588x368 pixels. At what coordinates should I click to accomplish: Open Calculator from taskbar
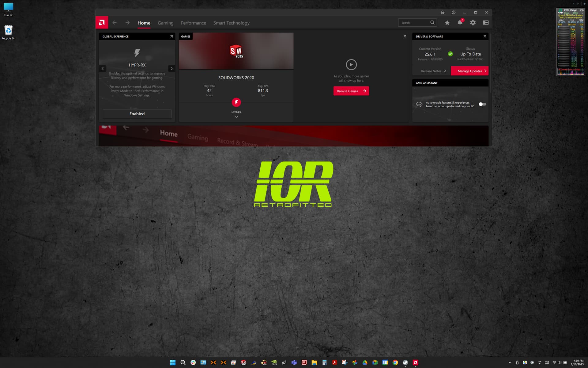click(324, 362)
